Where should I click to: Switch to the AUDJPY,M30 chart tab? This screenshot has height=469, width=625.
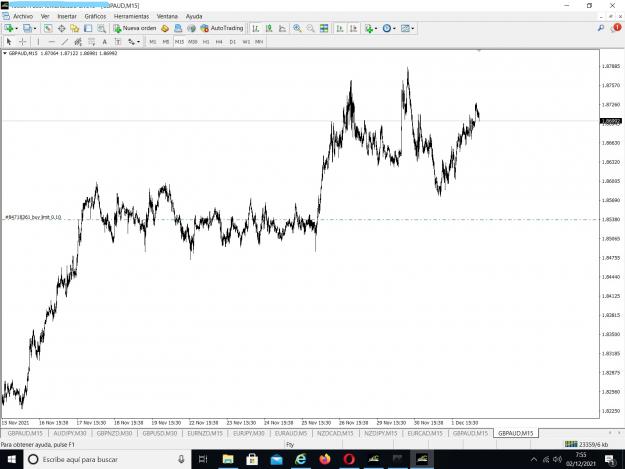pyautogui.click(x=70, y=433)
